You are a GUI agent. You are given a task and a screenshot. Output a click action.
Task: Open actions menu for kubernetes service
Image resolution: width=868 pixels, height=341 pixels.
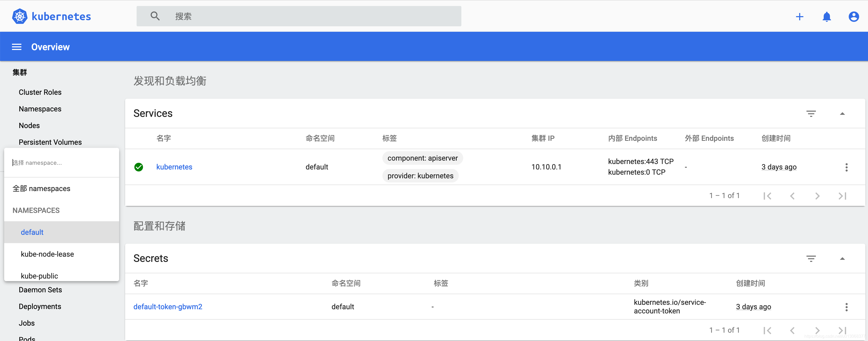click(846, 167)
